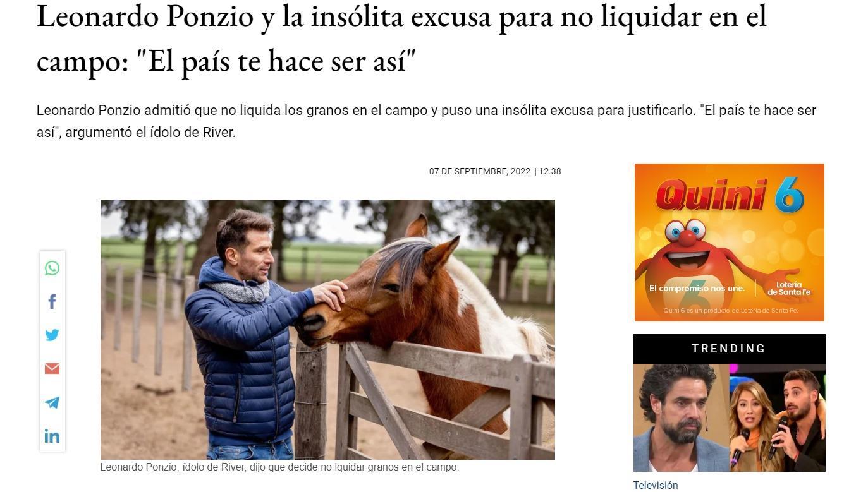
Task: Share the article on Facebook
Action: coord(52,302)
